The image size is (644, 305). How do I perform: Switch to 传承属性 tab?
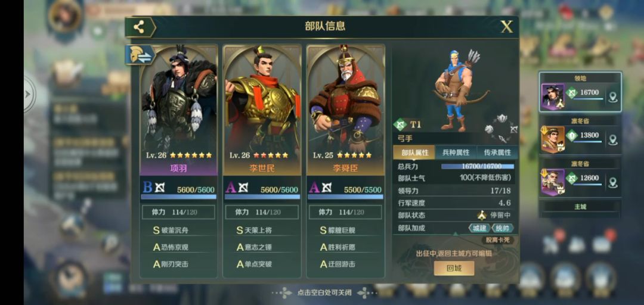(497, 152)
